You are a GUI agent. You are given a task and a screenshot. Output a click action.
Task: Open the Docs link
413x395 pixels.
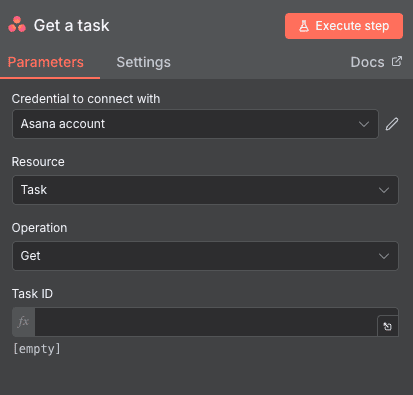376,62
